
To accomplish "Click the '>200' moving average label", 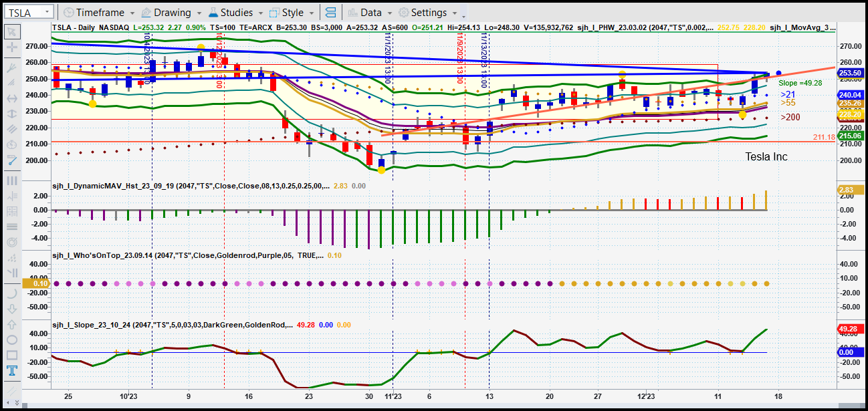I will tap(790, 118).
